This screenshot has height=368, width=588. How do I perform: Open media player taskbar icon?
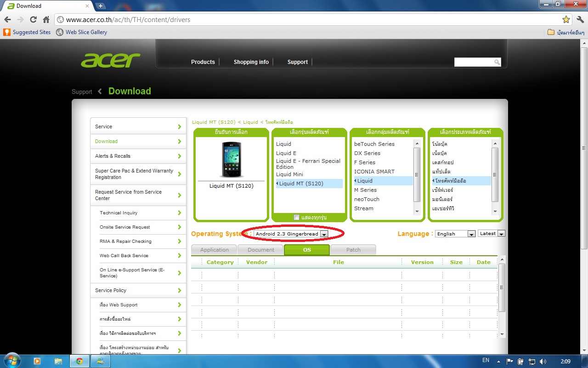coord(37,361)
